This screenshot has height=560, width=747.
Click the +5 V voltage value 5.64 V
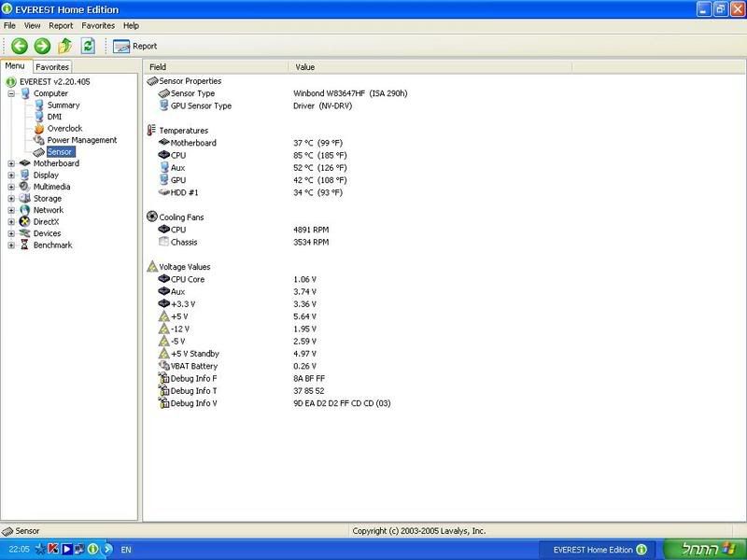coord(305,316)
